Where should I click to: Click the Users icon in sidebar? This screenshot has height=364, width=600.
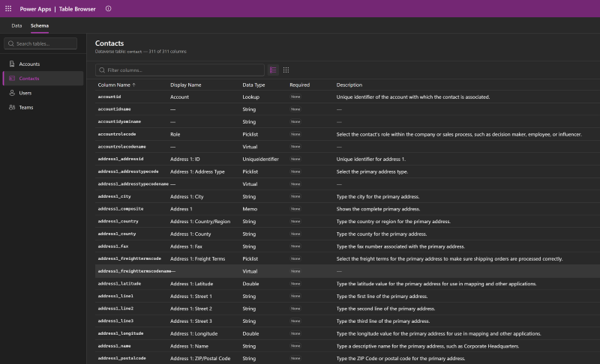12,93
